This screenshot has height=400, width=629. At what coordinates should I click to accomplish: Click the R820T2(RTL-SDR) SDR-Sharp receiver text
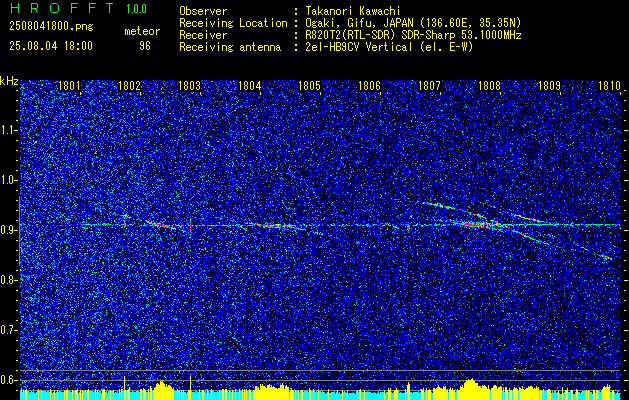411,35
